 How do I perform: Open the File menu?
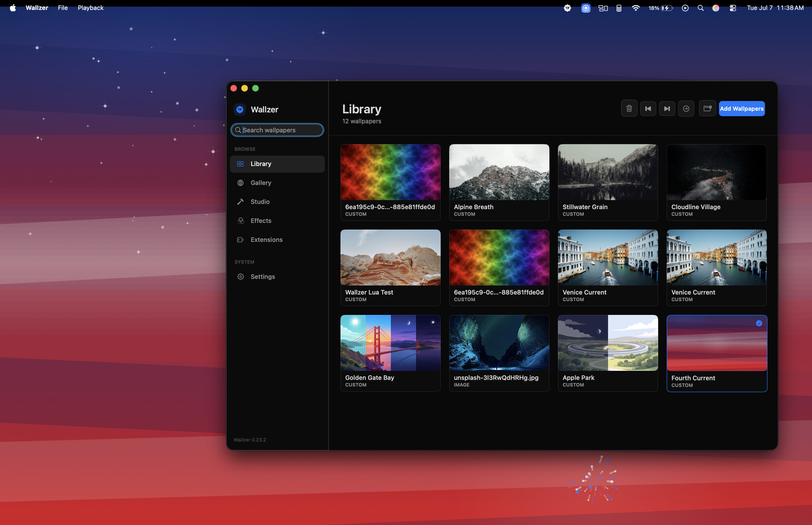[63, 8]
